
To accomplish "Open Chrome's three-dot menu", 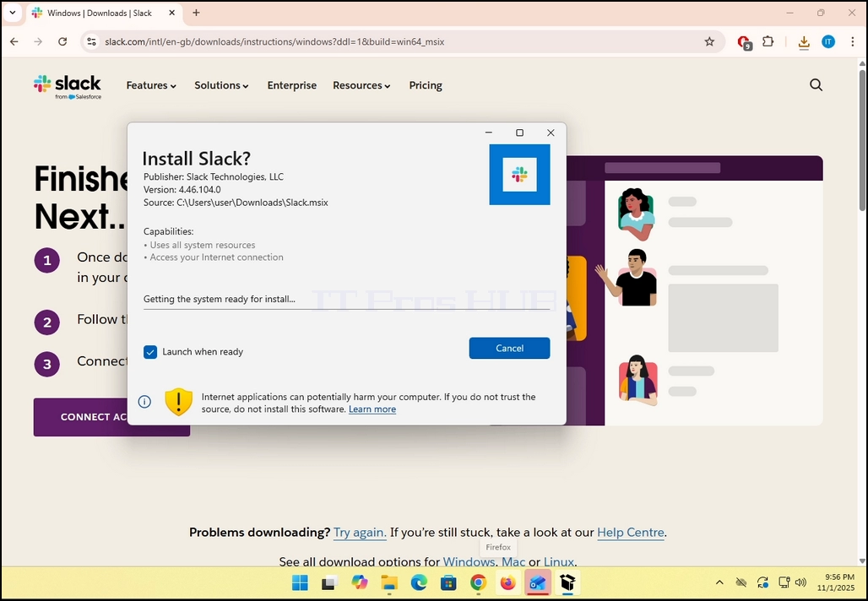I will click(853, 41).
